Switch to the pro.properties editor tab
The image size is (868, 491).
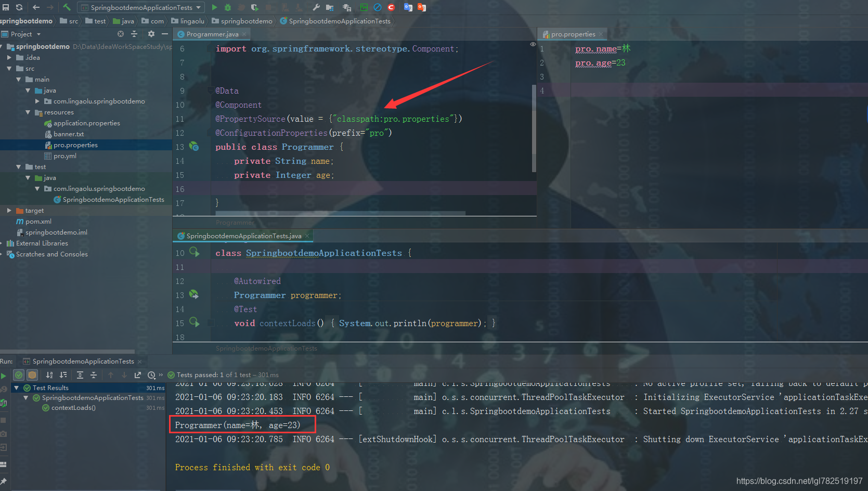pyautogui.click(x=573, y=34)
